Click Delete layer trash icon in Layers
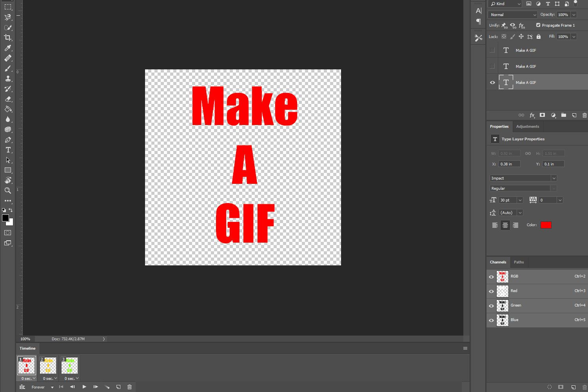Screen dimensions: 588x392 coord(584,115)
